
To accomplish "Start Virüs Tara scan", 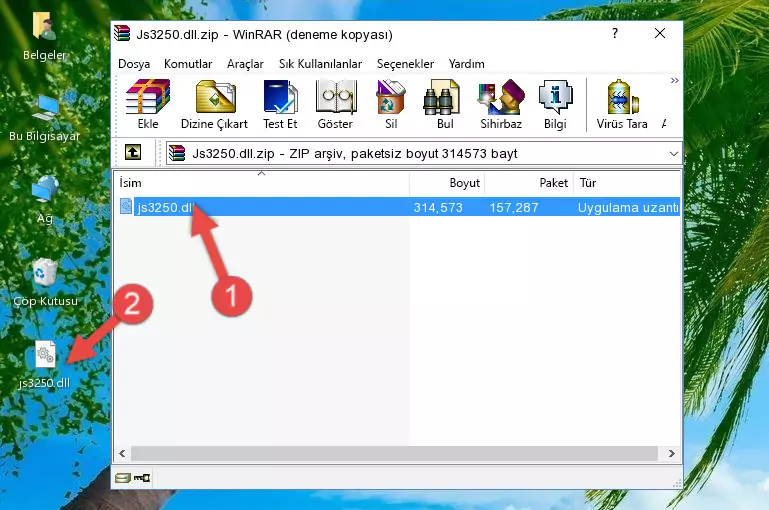I will click(622, 104).
